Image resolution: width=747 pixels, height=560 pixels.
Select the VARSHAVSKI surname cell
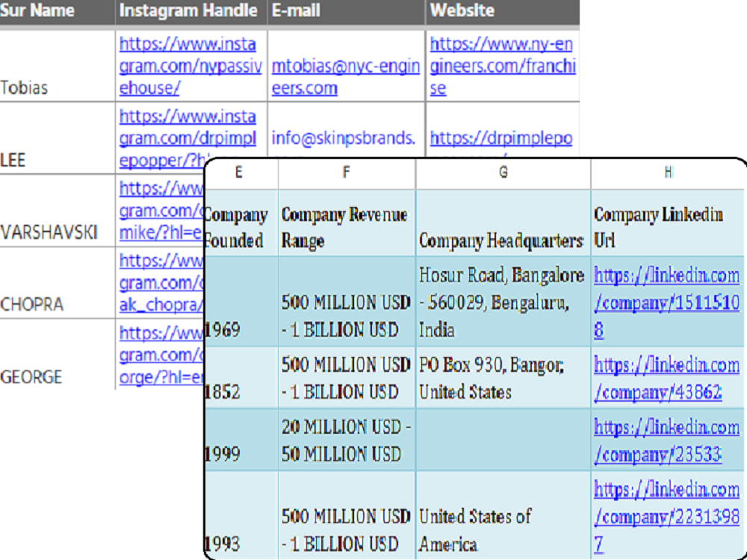click(58, 211)
